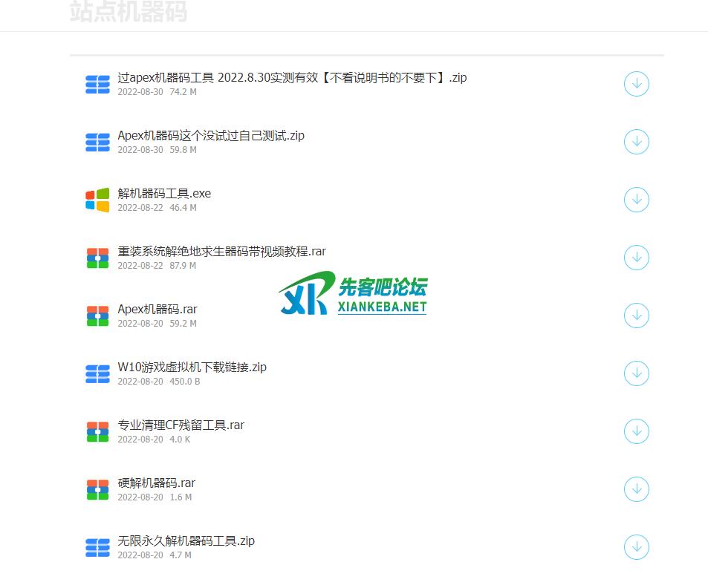
Task: Select zip file icon for W10游戏虚拟机下载链接.zip
Action: coord(97,373)
